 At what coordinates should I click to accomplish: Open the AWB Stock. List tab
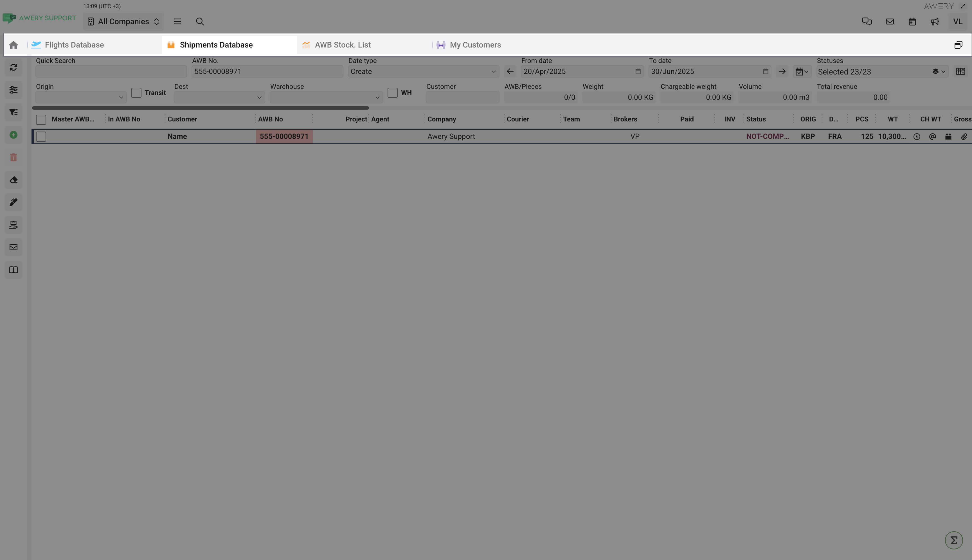pyautogui.click(x=343, y=45)
